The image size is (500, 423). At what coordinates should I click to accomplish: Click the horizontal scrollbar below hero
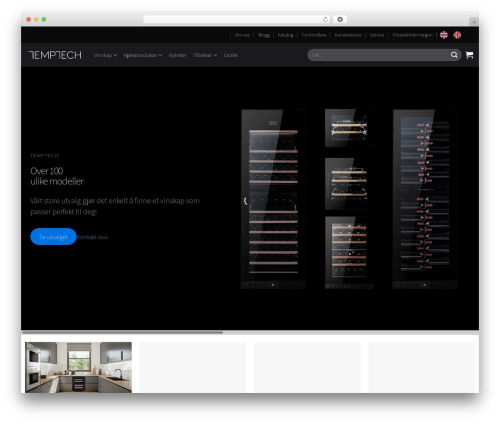[x=123, y=332]
